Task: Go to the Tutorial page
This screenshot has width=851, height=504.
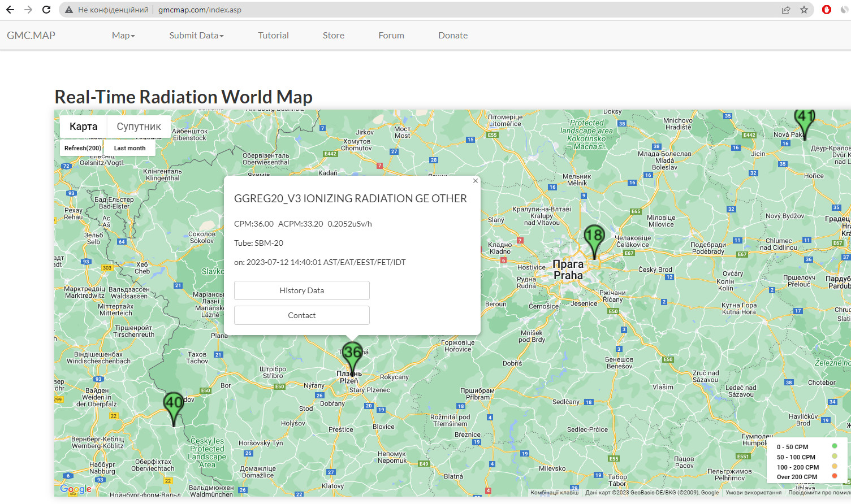Action: coord(273,35)
